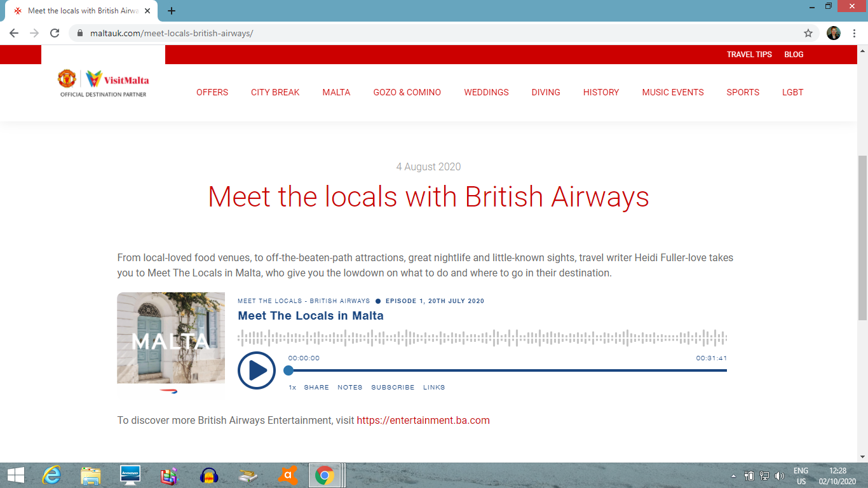The width and height of the screenshot is (868, 488).
Task: Open the Chrome three-dot menu
Action: point(853,33)
